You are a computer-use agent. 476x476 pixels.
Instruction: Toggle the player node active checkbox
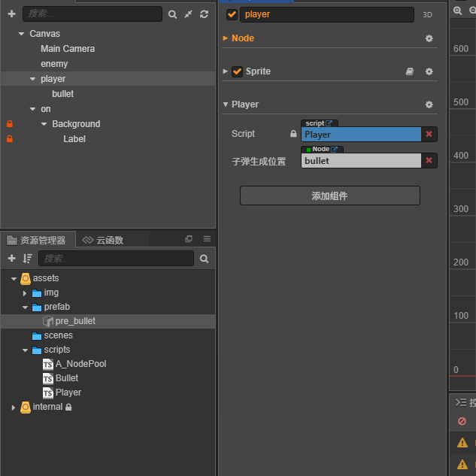coord(232,14)
